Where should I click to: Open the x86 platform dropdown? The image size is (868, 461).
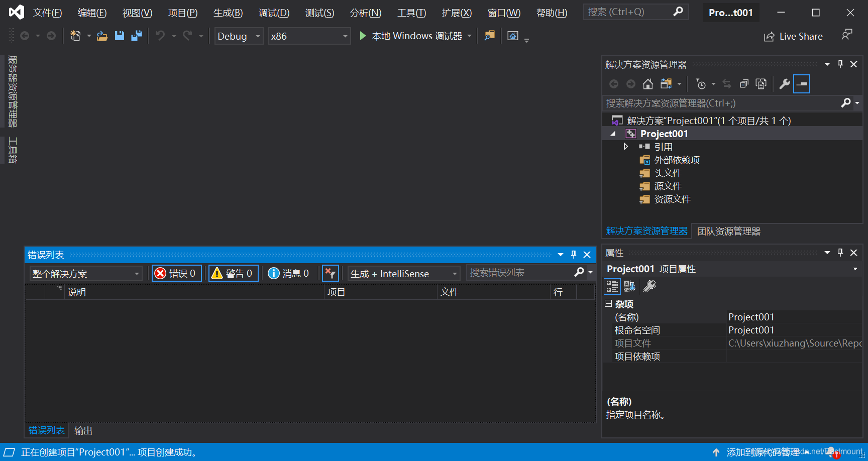tap(309, 36)
